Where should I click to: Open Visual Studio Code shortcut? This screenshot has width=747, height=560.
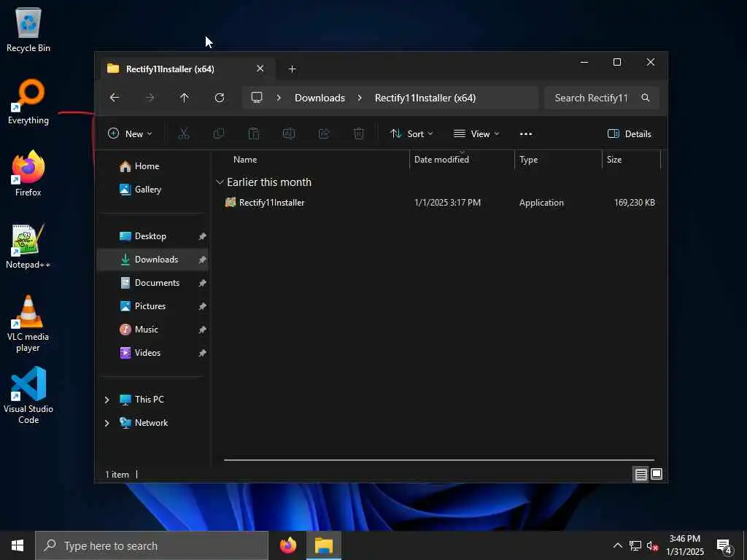28,395
